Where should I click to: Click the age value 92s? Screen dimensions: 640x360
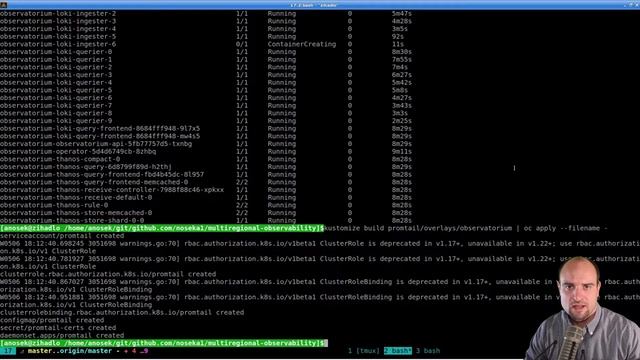pos(398,36)
